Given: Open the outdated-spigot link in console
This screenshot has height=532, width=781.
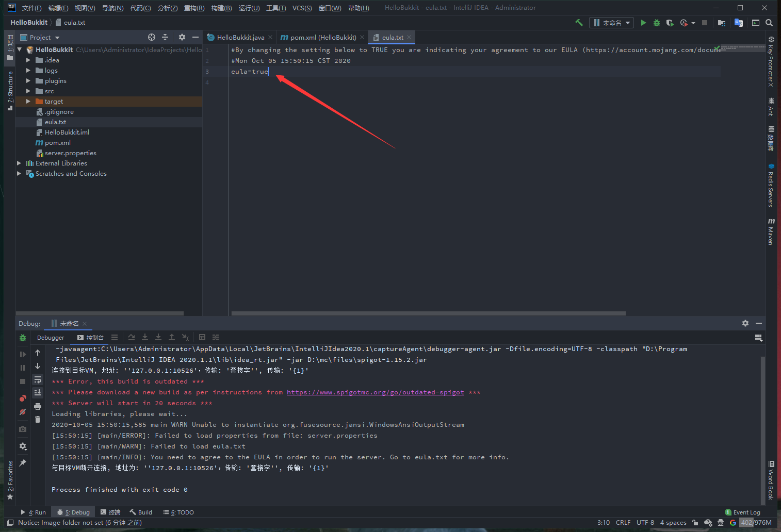Looking at the screenshot, I should coord(375,392).
